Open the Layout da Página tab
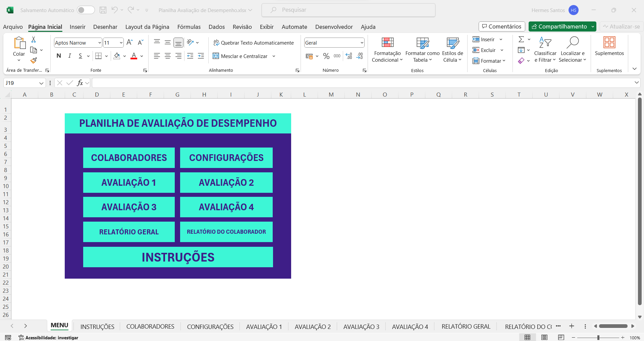Viewport: 644px width, 341px height. coord(147,27)
